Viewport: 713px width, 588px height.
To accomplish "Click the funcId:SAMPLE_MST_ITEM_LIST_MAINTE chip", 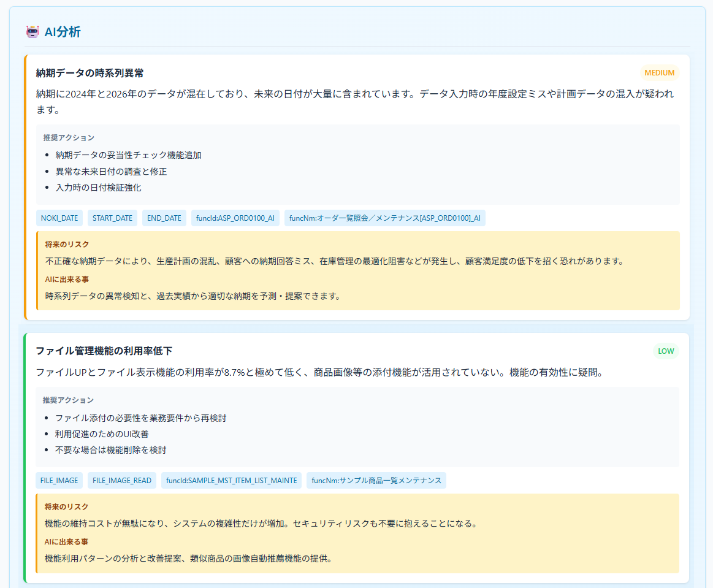I will click(231, 480).
